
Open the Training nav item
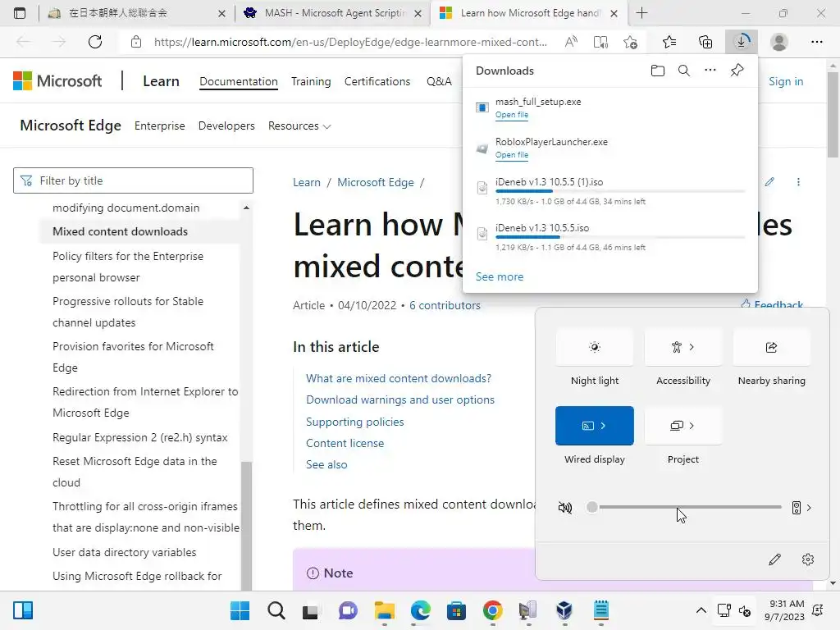click(311, 81)
